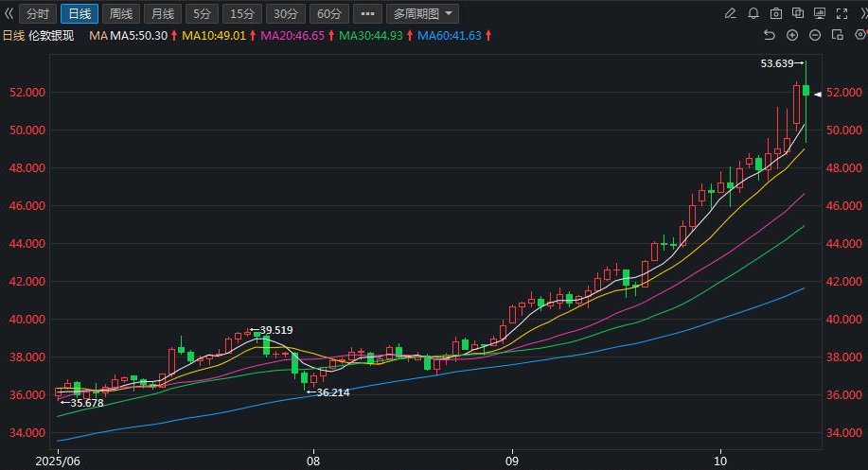Image resolution: width=868 pixels, height=470 pixels.
Task: Switch to 月线 monthly chart
Action: pyautogui.click(x=163, y=14)
